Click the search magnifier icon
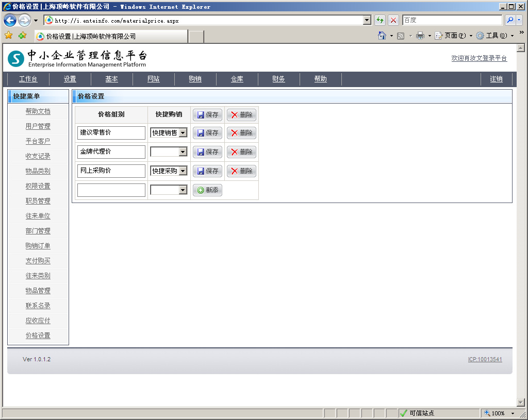The width and height of the screenshot is (528, 420). point(510,20)
